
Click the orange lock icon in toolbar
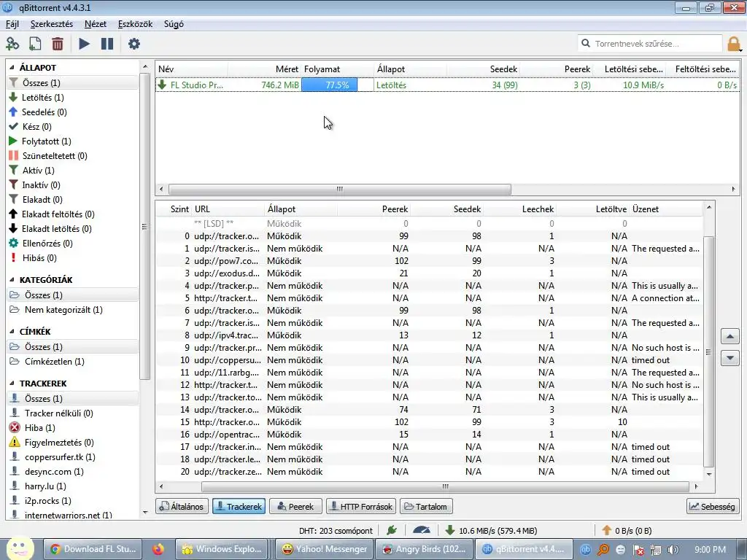(734, 44)
